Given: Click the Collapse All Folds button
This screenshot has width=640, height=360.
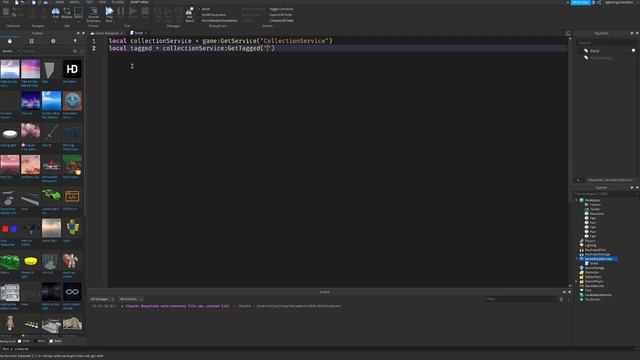Looking at the screenshot, I should pyautogui.click(x=281, y=20).
